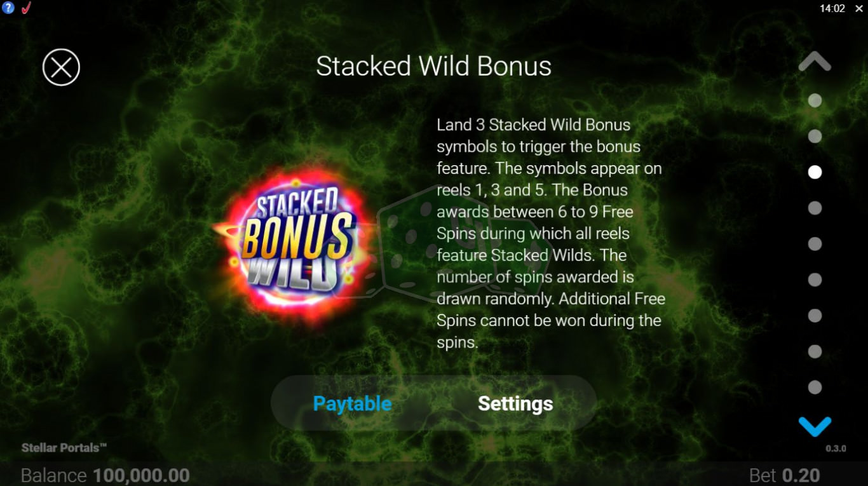Select the first page indicator dot
The image size is (868, 486).
pyautogui.click(x=815, y=100)
